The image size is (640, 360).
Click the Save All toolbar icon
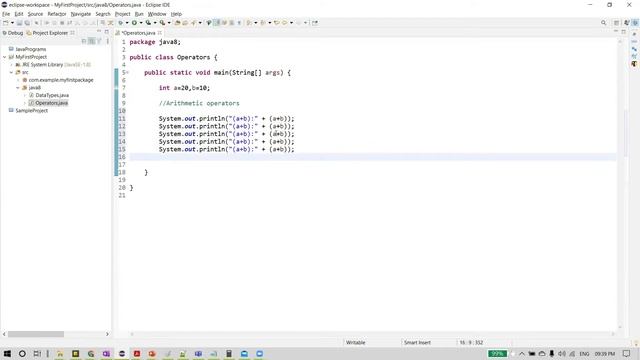click(27, 23)
